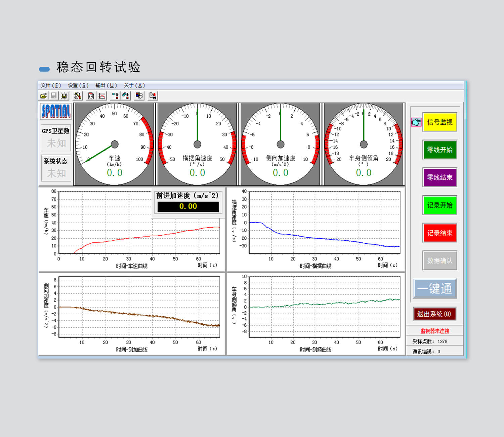Click the stopwatch document toolbar icon

point(91,96)
